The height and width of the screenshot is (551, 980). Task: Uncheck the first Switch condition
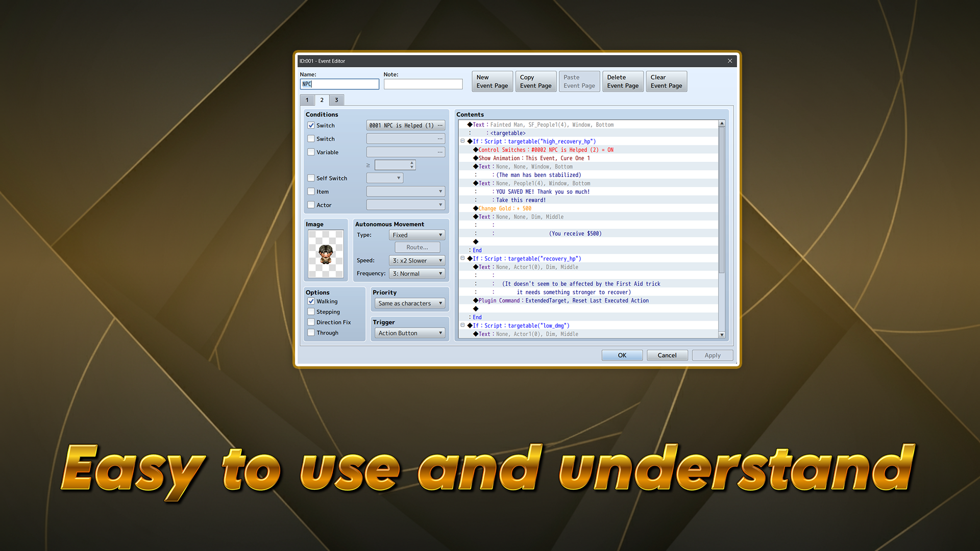(311, 126)
